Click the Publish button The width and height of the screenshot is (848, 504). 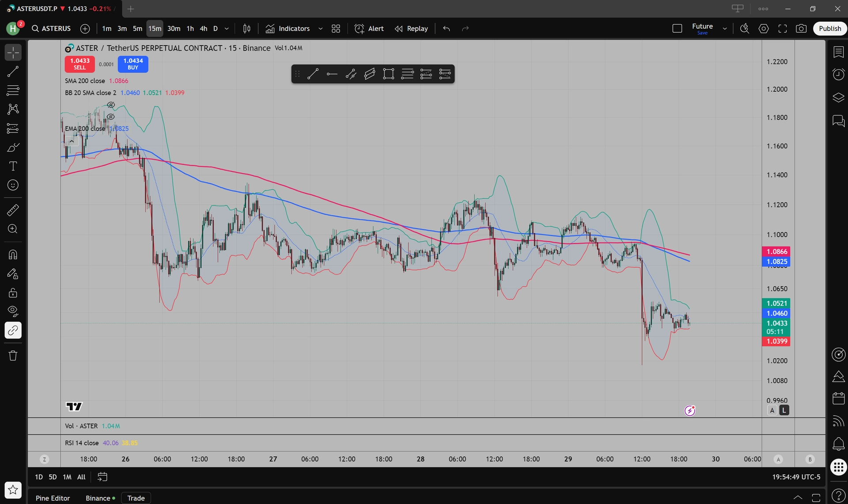point(829,29)
